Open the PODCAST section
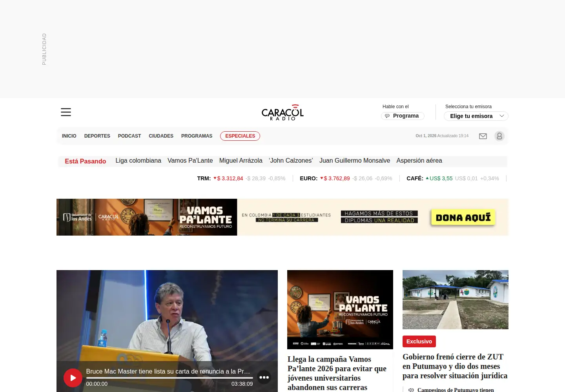 [129, 136]
